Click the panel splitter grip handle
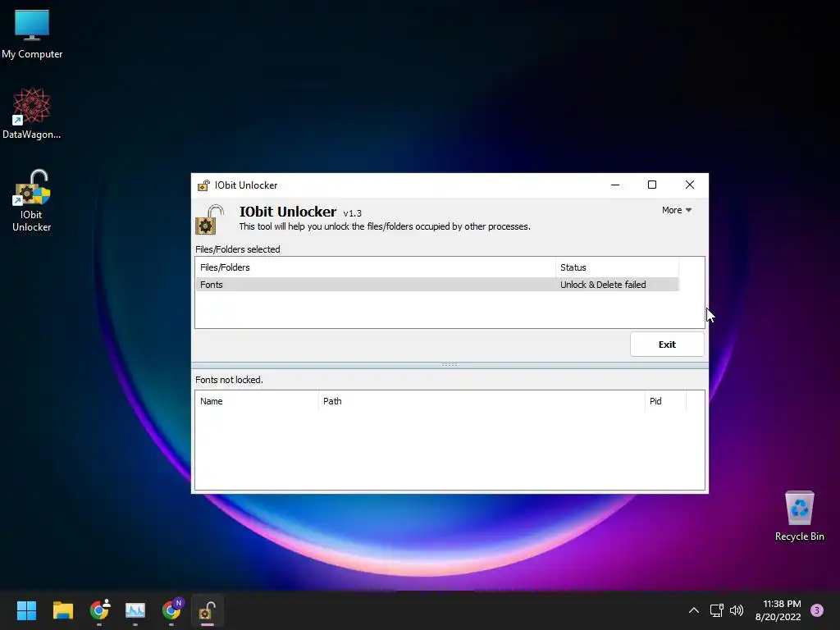840x630 pixels. click(450, 364)
